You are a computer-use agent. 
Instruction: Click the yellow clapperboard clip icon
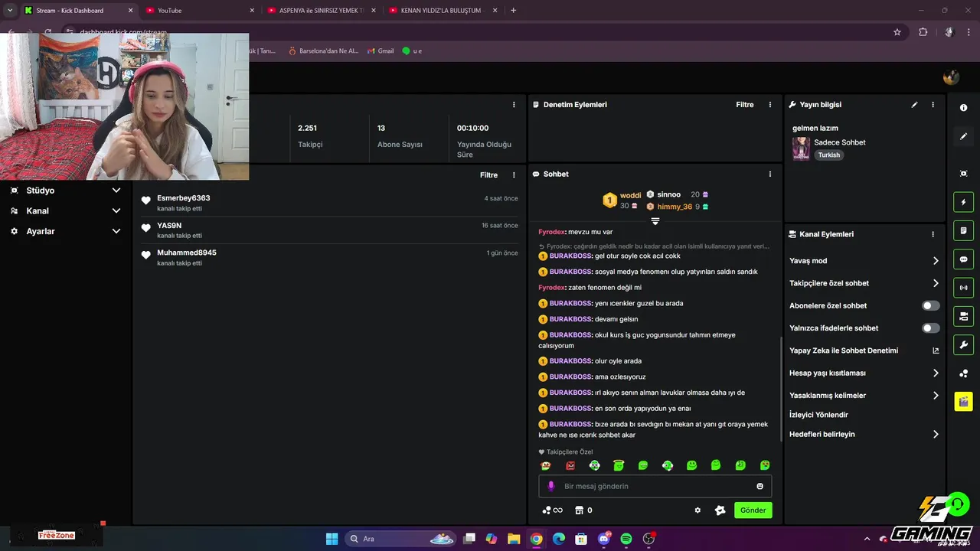(963, 402)
